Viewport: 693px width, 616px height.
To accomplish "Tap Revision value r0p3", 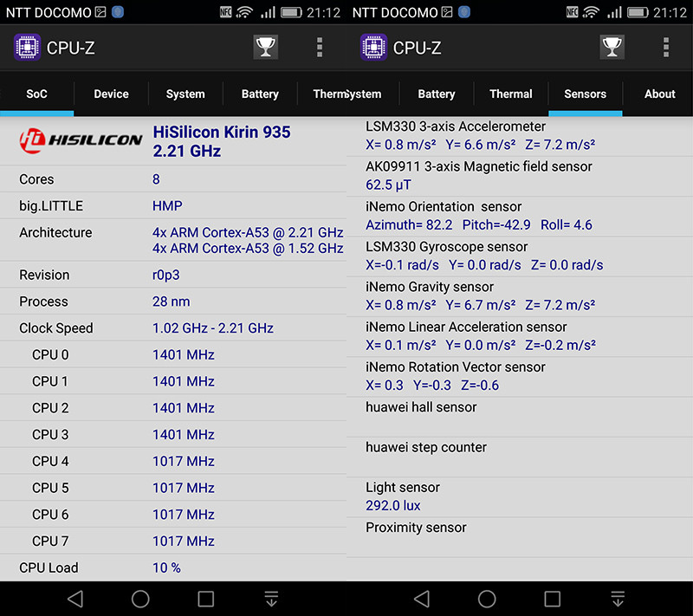I will pyautogui.click(x=165, y=275).
